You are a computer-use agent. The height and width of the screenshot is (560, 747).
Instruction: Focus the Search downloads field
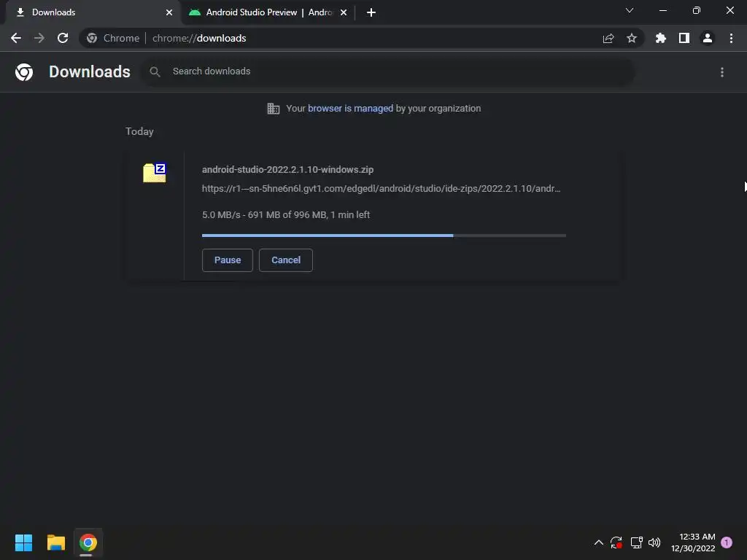(x=388, y=71)
